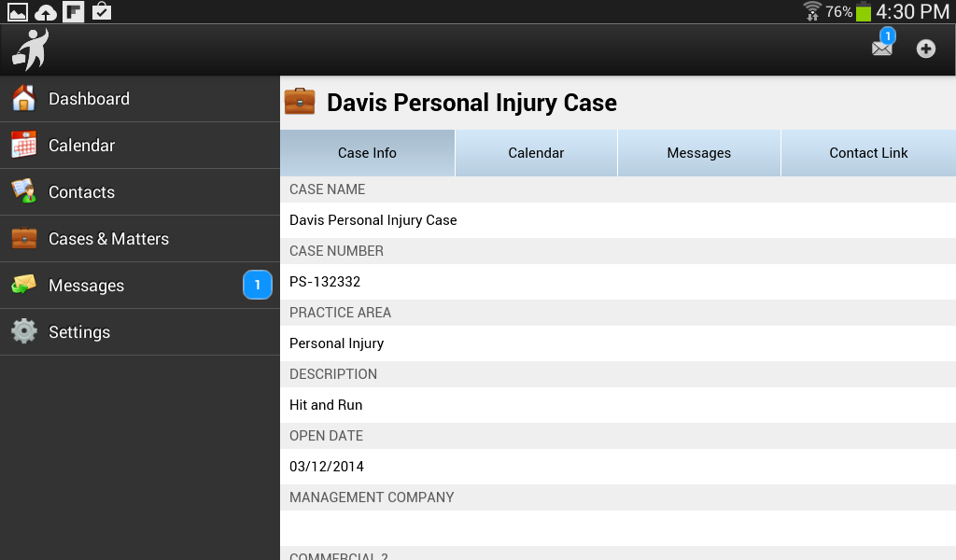The image size is (956, 560).
Task: Select the Dashboard home icon
Action: pyautogui.click(x=23, y=98)
